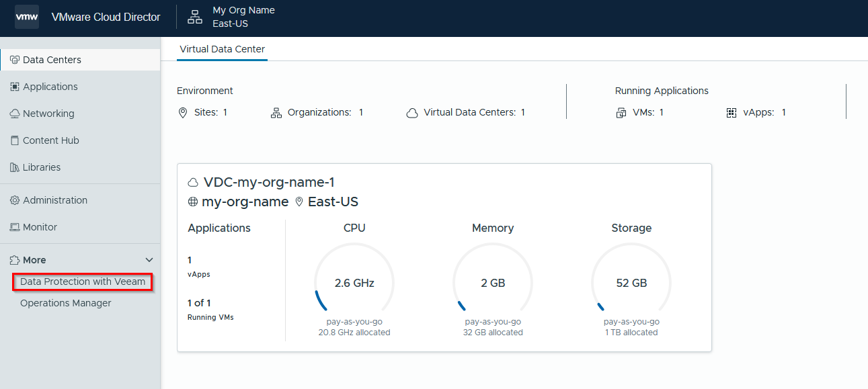Screen dimensions: 868x389
Task: Click the Applications sidebar icon
Action: (15, 87)
